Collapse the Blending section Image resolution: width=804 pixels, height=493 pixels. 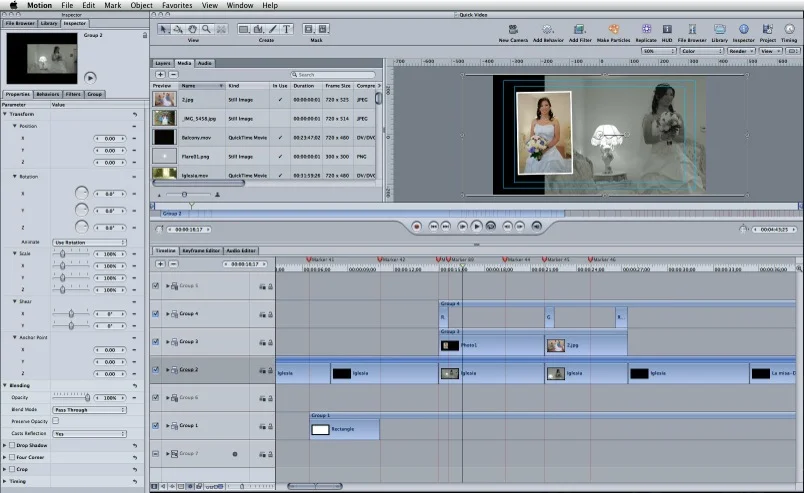[x=5, y=385]
